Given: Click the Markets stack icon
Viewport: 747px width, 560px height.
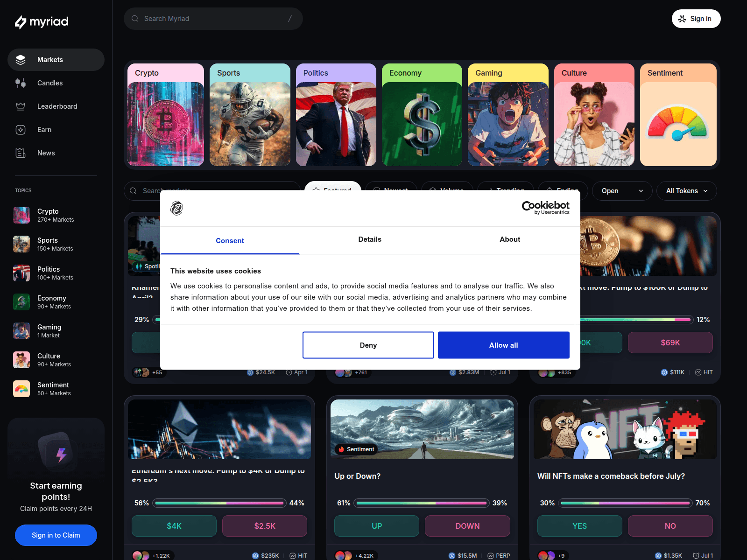Looking at the screenshot, I should click(21, 60).
